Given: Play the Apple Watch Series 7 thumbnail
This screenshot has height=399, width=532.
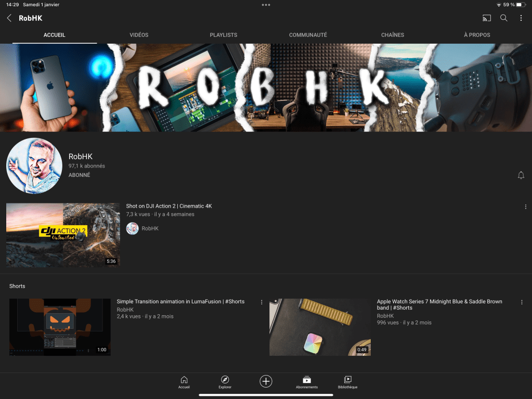Looking at the screenshot, I should pyautogui.click(x=320, y=327).
